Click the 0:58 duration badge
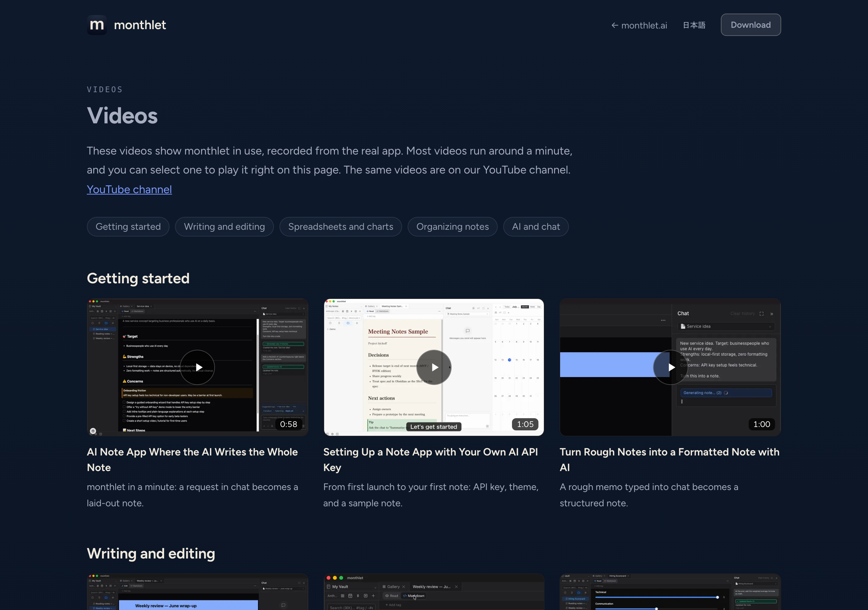This screenshot has width=868, height=610. pos(289,424)
